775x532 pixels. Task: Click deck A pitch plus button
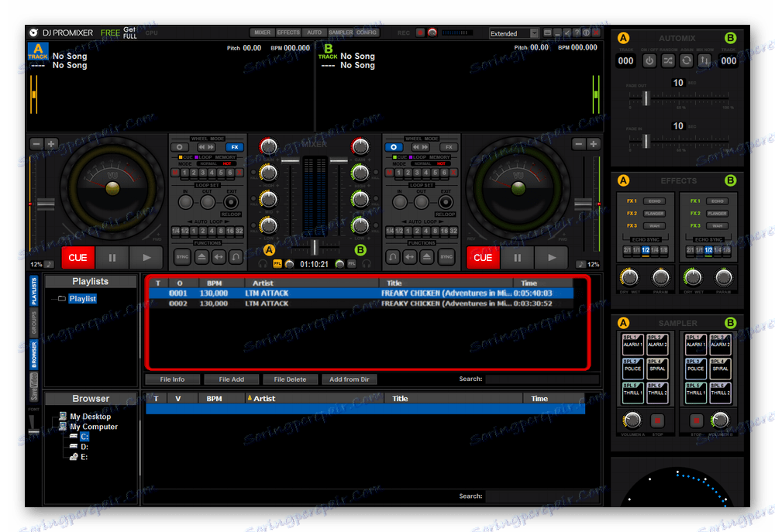pos(51,144)
